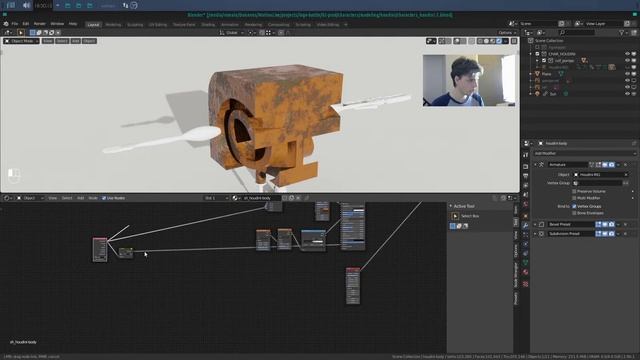The image size is (640, 360).
Task: Collapse the Active Tool panel
Action: [451, 206]
